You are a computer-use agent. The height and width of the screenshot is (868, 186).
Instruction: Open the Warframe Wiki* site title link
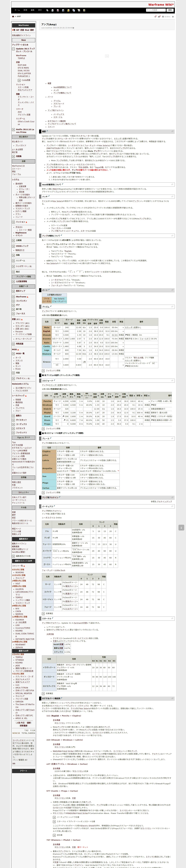[161, 5]
